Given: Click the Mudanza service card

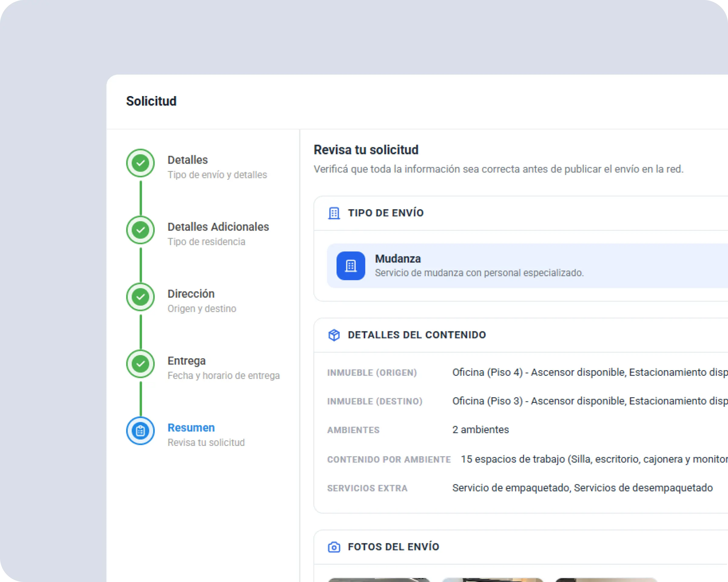Looking at the screenshot, I should click(527, 266).
